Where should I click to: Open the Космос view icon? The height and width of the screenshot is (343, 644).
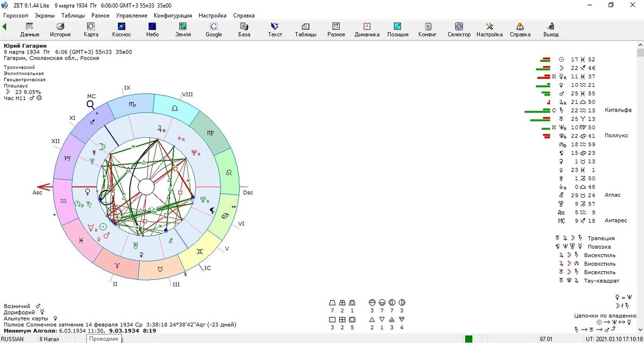121,29
